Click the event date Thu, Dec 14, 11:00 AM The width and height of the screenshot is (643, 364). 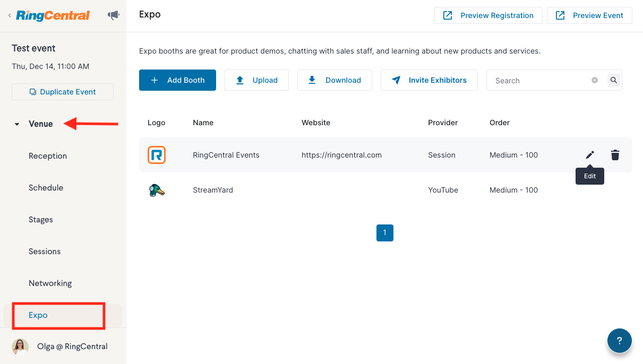coord(50,67)
